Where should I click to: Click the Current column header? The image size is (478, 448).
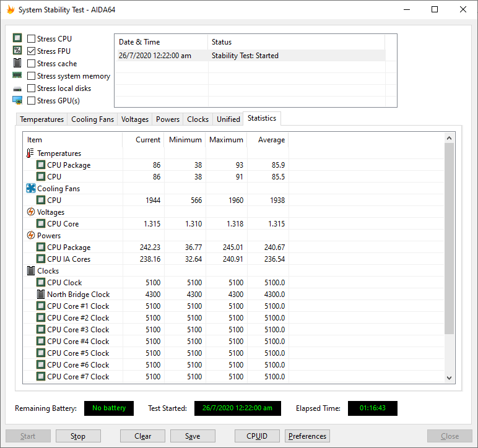(x=143, y=140)
